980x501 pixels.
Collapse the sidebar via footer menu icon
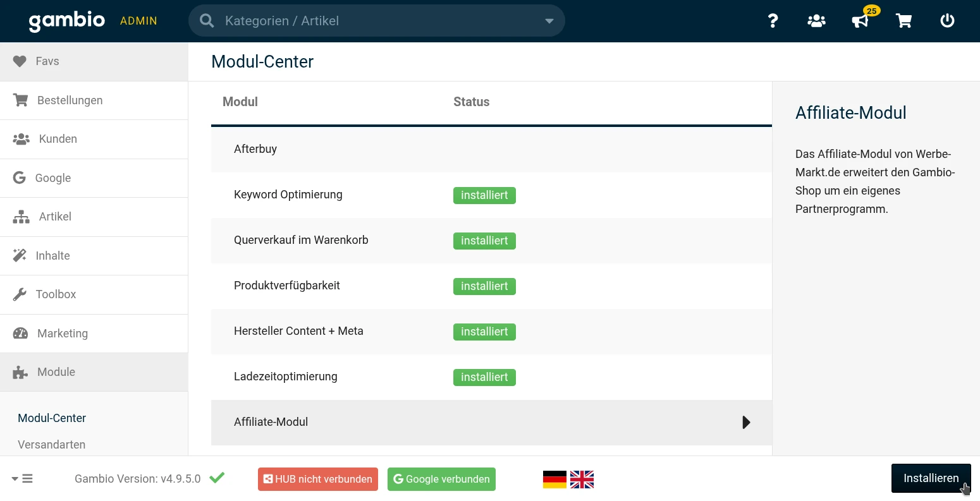tap(23, 479)
